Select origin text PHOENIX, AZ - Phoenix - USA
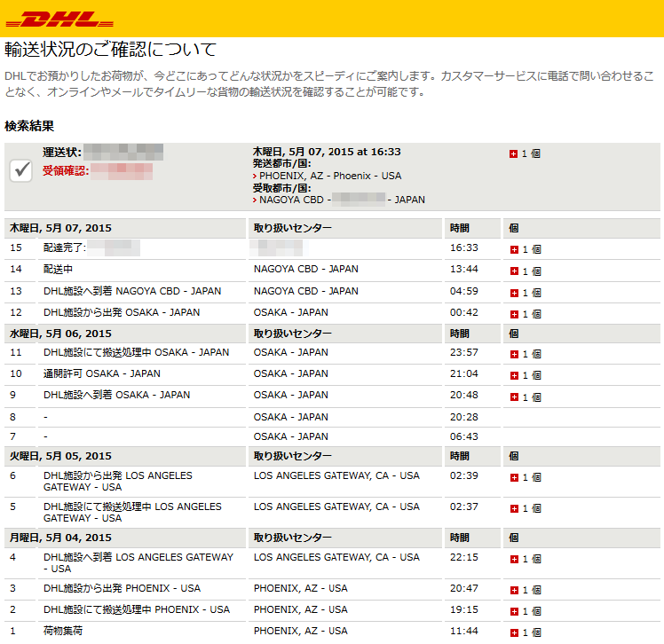The width and height of the screenshot is (664, 644). click(x=330, y=176)
